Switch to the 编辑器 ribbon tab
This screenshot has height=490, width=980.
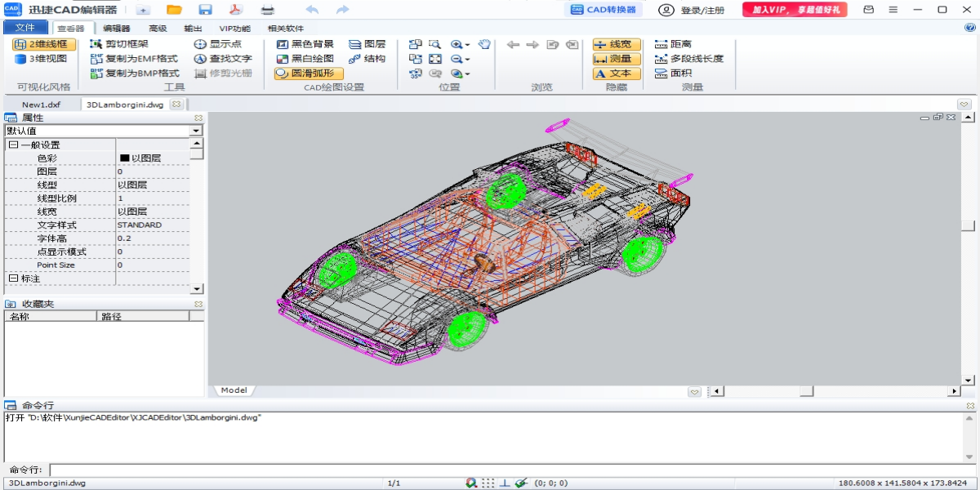(x=117, y=28)
